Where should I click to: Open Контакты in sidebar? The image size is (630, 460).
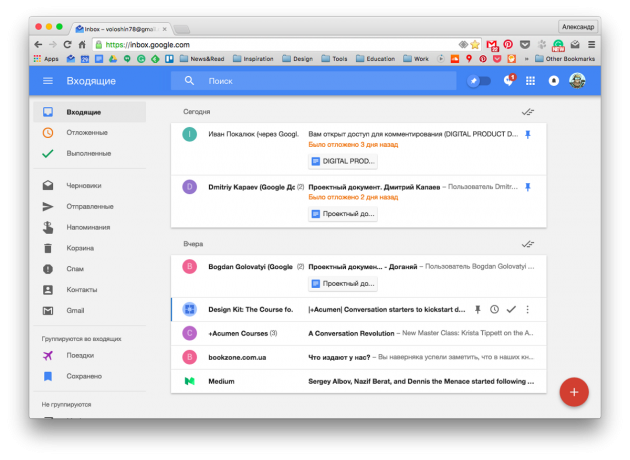pos(90,290)
